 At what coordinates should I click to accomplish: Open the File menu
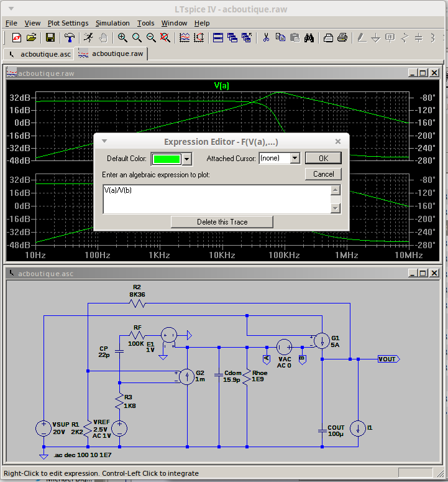tap(11, 23)
